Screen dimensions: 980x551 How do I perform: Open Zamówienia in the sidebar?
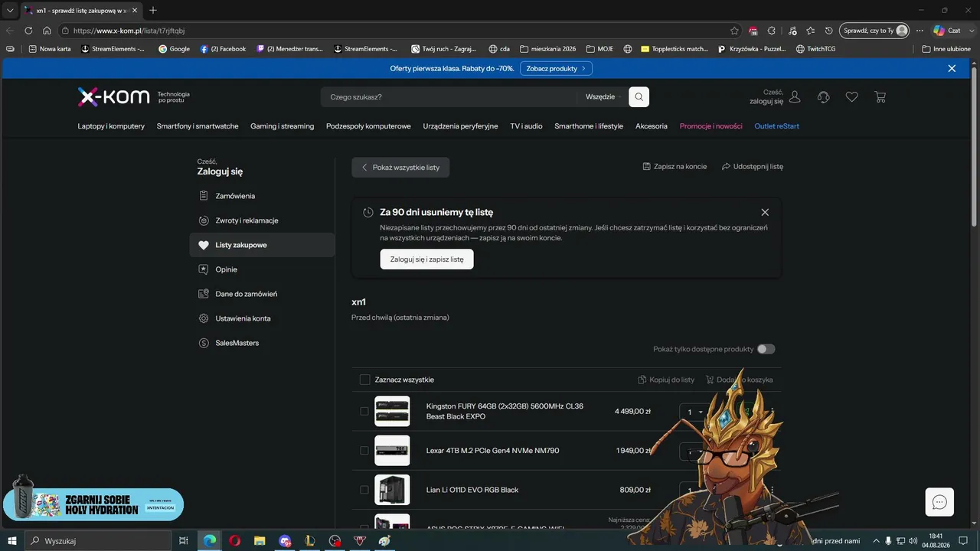point(235,196)
